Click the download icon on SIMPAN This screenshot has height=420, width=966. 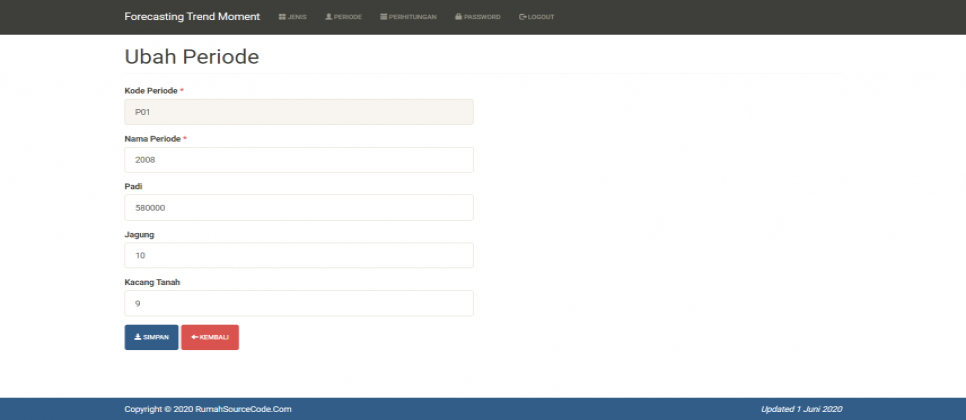point(137,337)
